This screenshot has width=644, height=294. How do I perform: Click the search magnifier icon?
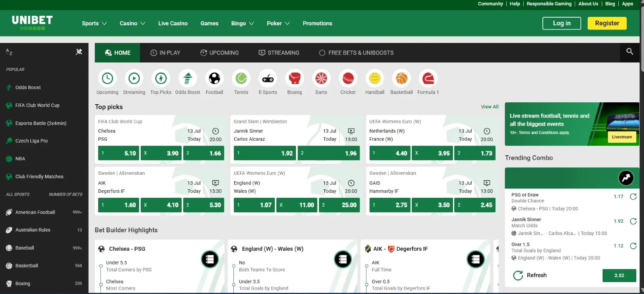tap(629, 51)
